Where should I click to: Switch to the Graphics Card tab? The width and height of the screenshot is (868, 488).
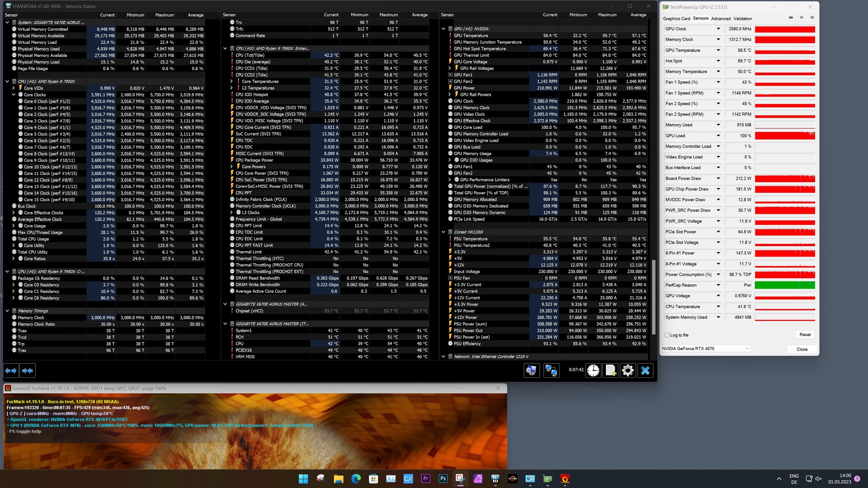point(676,19)
